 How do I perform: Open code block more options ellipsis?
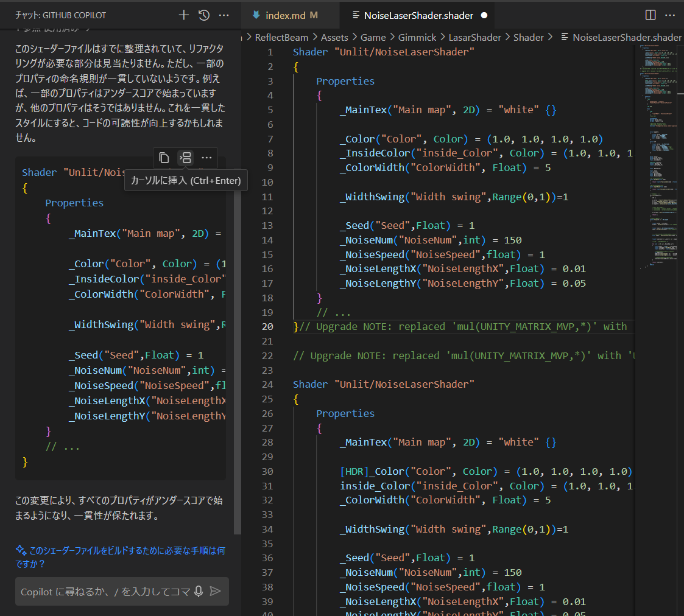point(206,158)
